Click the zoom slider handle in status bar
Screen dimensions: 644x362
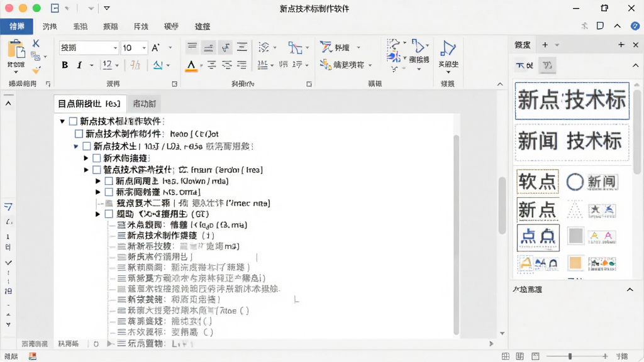pyautogui.click(x=570, y=356)
